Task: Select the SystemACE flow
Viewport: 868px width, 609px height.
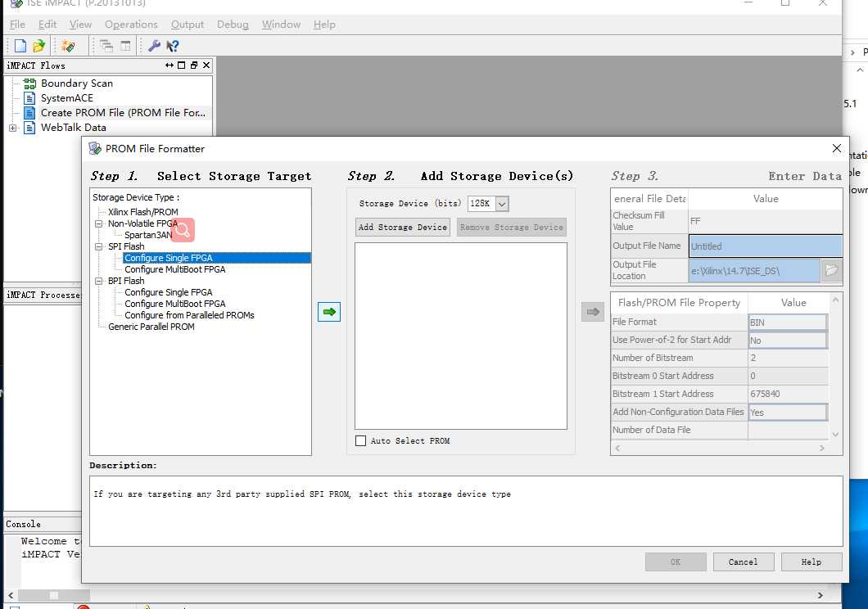Action: [67, 98]
